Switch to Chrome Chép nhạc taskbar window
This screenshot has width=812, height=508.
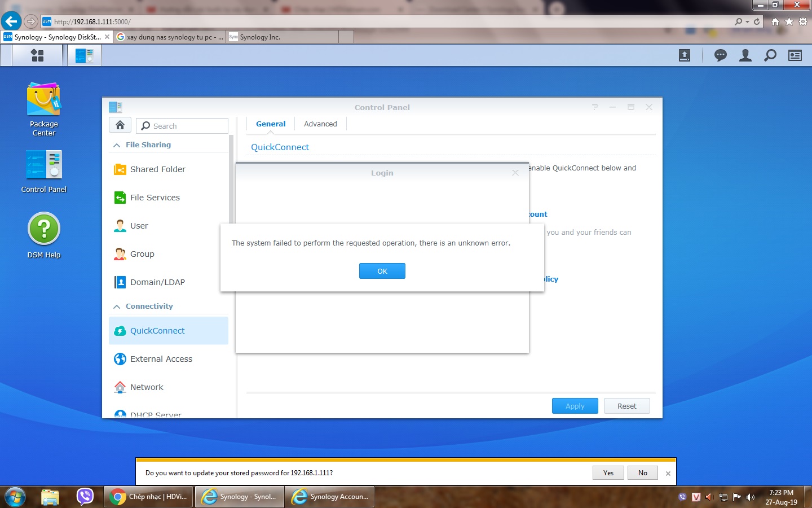149,497
